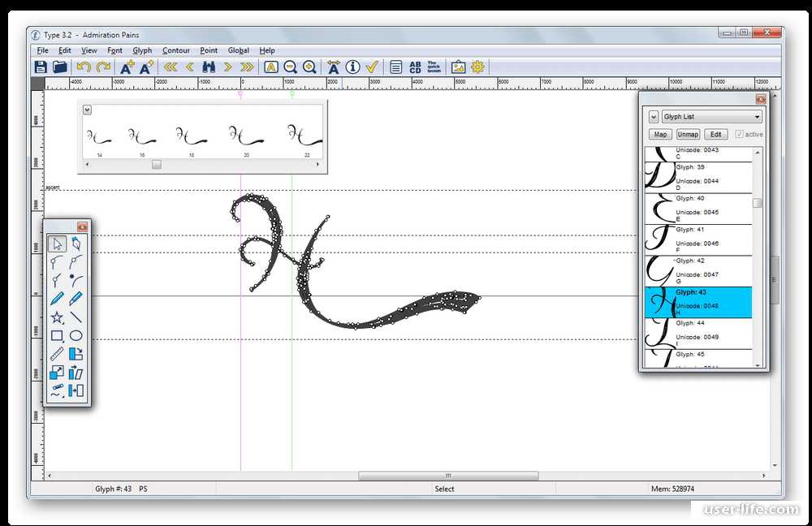Click the Save floppy disk icon
The height and width of the screenshot is (526, 812).
[41, 67]
